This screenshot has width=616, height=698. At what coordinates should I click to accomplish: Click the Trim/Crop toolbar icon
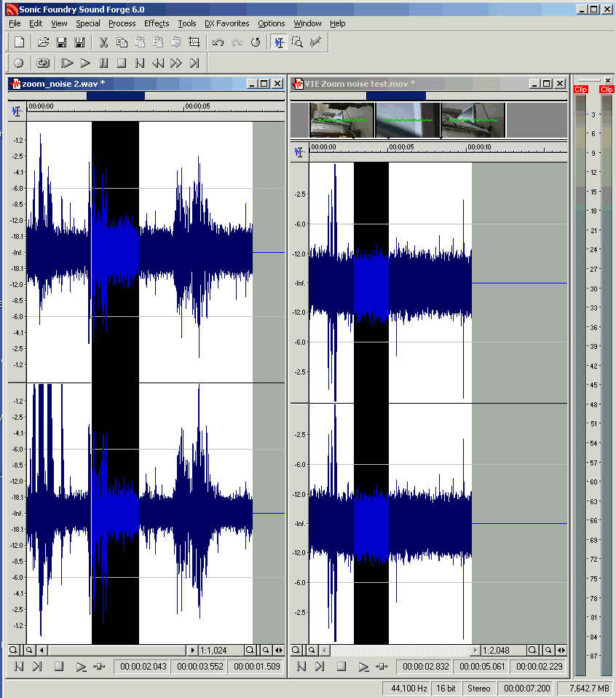click(193, 42)
